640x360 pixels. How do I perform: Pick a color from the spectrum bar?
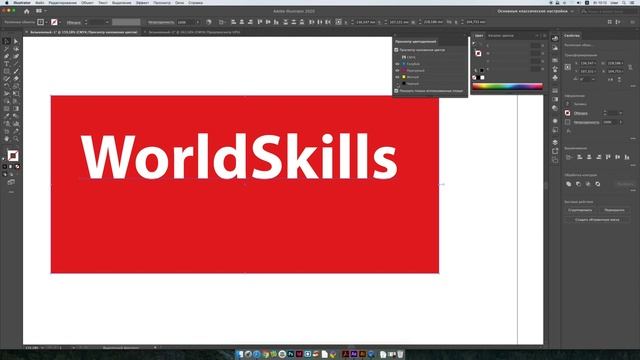[x=507, y=86]
